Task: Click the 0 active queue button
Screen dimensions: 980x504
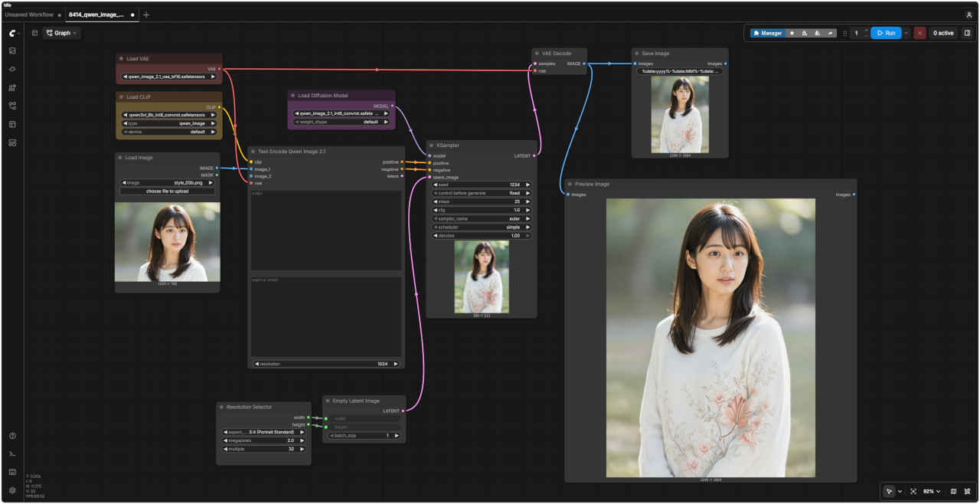Action: click(x=942, y=33)
